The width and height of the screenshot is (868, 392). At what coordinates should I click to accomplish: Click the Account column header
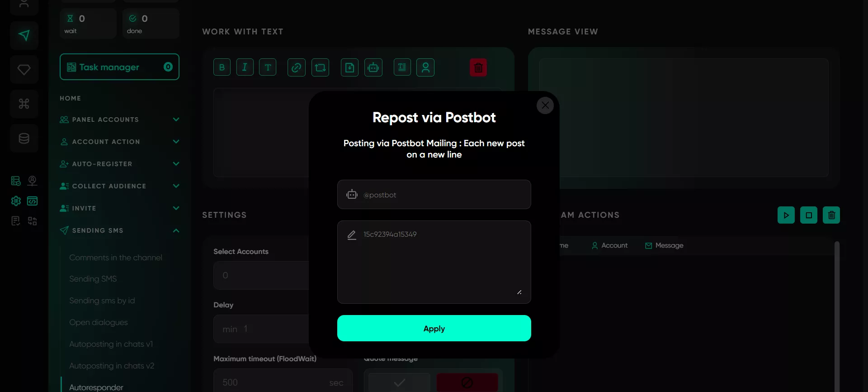[x=610, y=245]
